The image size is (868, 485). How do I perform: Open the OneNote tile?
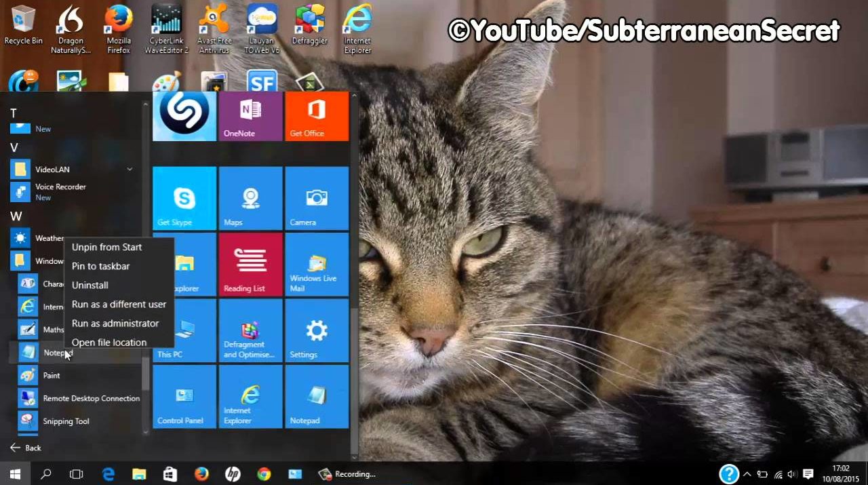(250, 116)
